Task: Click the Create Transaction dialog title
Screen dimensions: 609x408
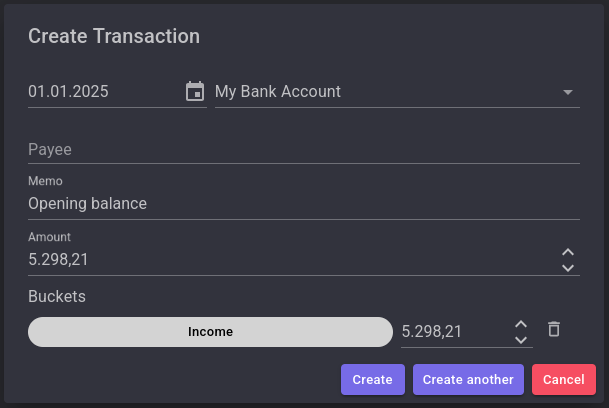Action: [x=114, y=36]
